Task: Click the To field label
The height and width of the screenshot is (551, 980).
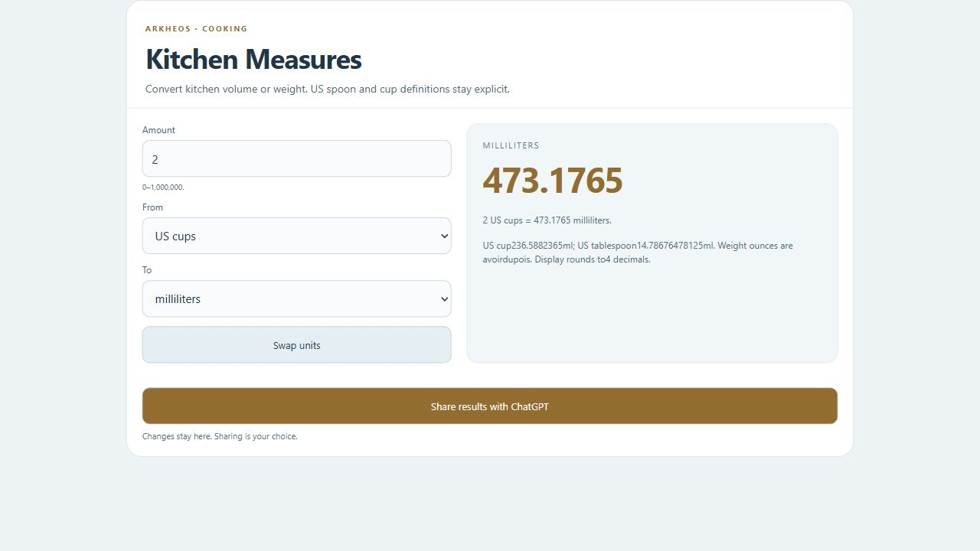Action: [147, 270]
